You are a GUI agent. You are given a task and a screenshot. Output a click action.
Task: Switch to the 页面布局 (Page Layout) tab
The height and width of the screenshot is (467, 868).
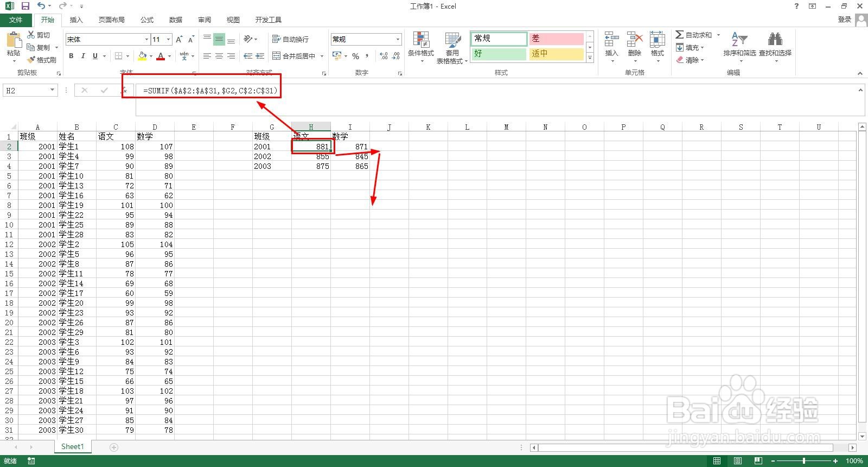pyautogui.click(x=112, y=20)
